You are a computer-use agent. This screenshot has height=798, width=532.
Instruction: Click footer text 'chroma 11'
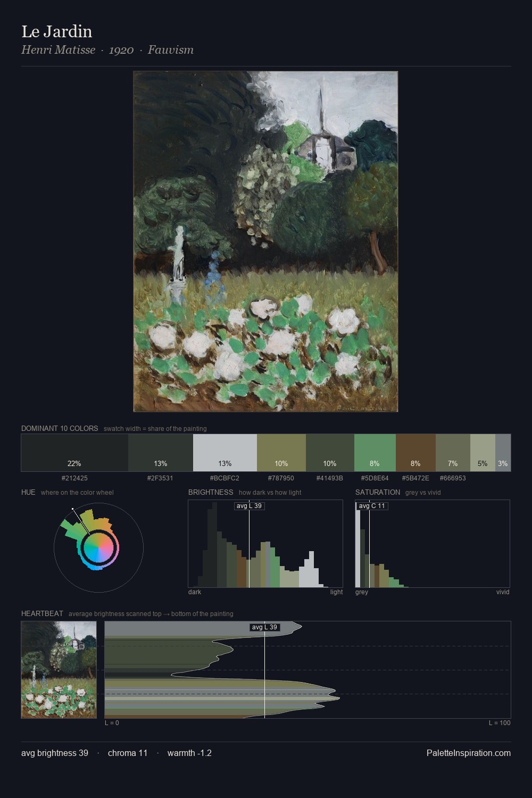(128, 753)
